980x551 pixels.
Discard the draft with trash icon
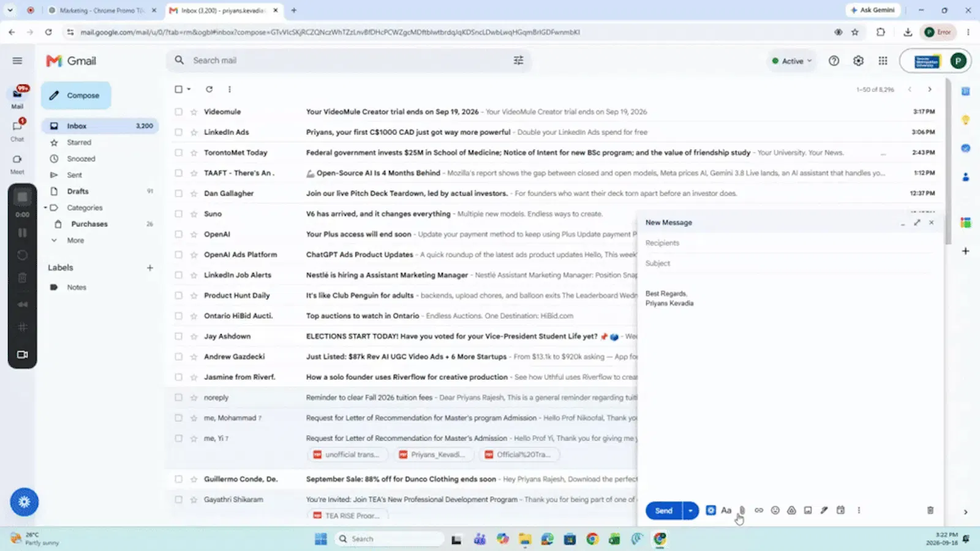pos(930,510)
